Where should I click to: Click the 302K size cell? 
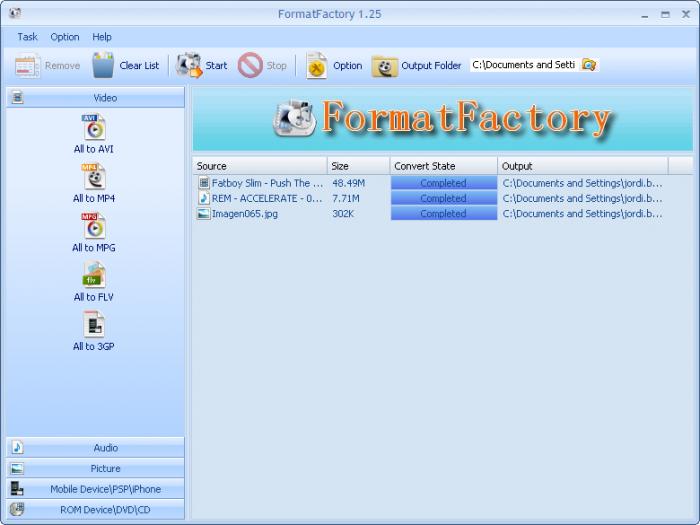pyautogui.click(x=343, y=214)
